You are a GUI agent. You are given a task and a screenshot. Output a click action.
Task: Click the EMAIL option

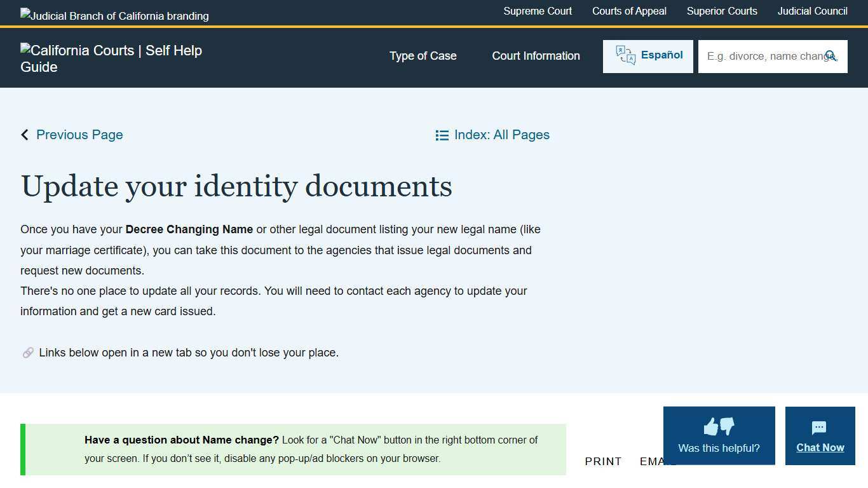click(658, 461)
